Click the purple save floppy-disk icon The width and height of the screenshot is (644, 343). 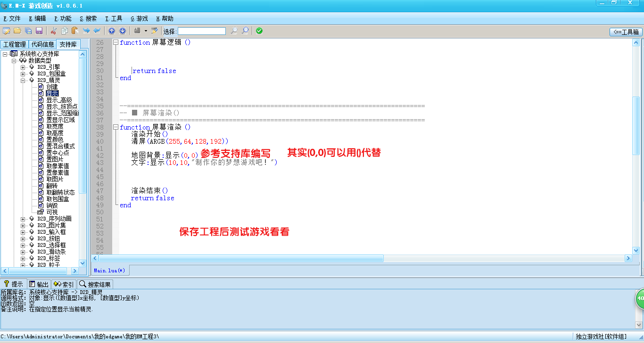pos(39,31)
